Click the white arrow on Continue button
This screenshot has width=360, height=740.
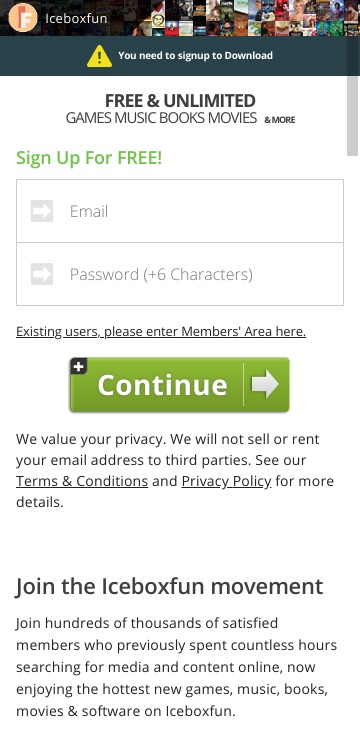(x=265, y=385)
